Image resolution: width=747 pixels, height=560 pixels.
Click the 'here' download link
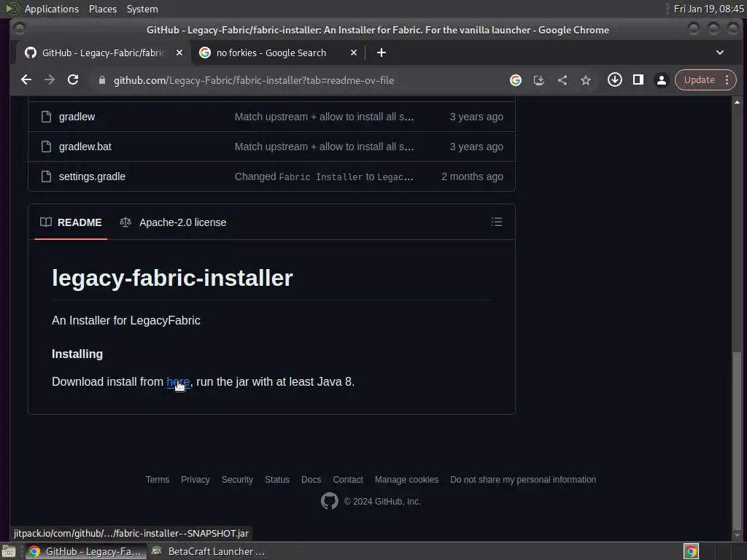[x=178, y=382]
